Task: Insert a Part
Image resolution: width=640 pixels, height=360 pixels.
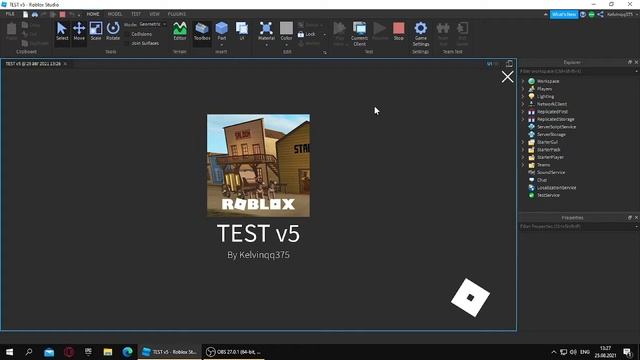Action: coord(221,31)
